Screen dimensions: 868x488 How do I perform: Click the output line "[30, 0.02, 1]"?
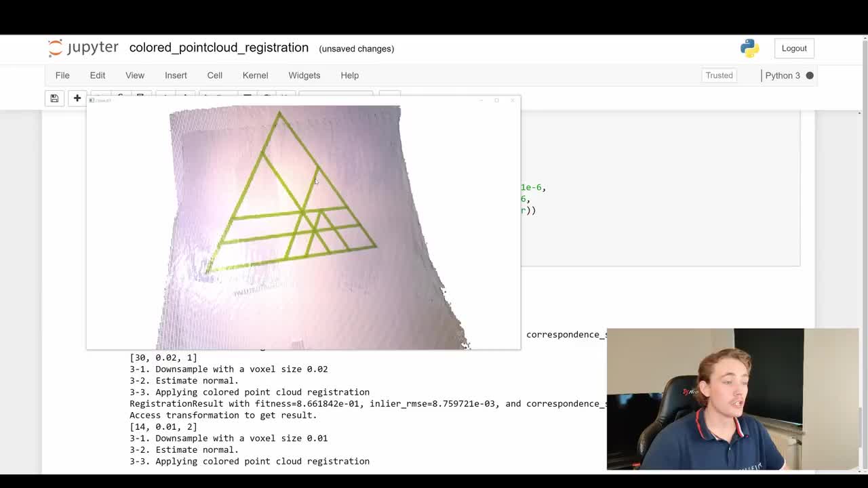[x=163, y=357]
